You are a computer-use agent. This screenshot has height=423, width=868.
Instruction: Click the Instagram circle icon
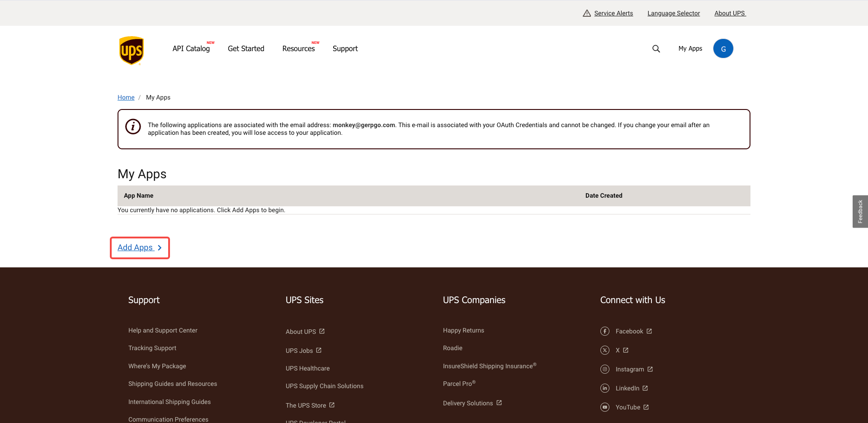tap(605, 369)
